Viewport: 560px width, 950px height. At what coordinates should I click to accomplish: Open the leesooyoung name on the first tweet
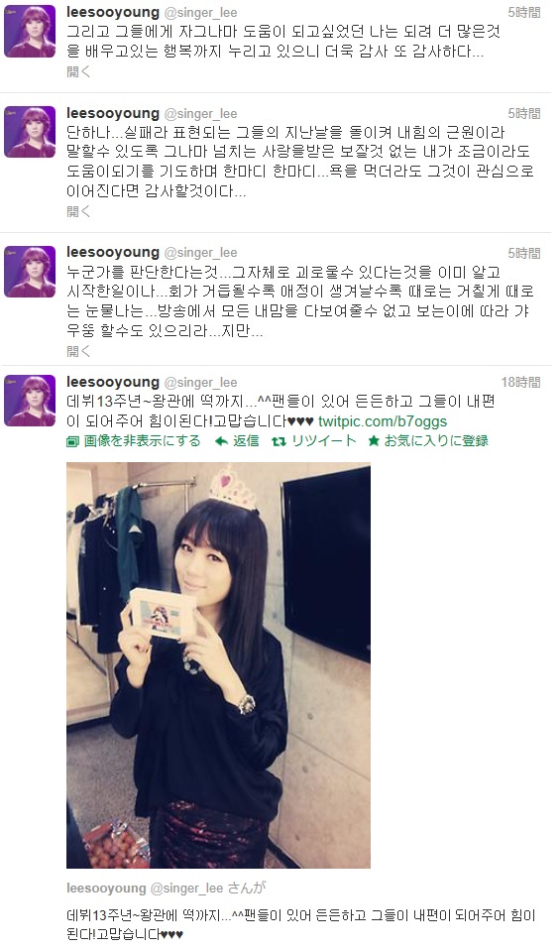coord(113,12)
